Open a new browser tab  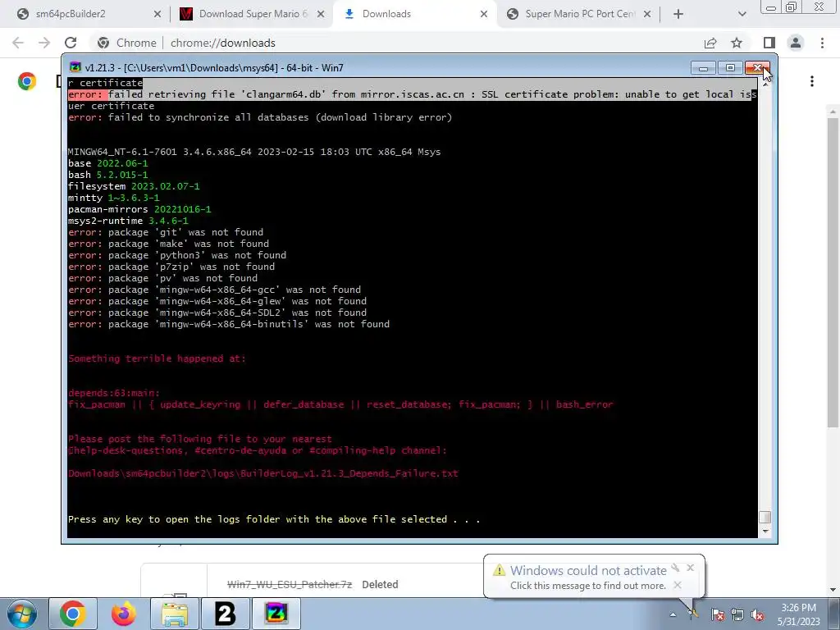coord(678,15)
